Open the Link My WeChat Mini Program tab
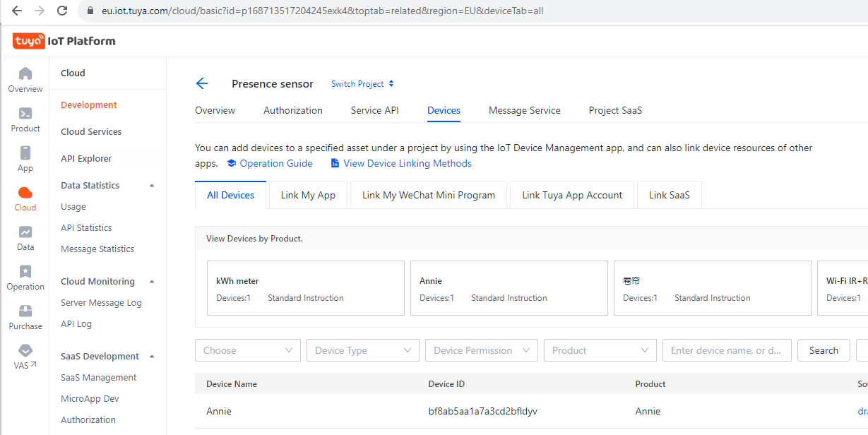The height and width of the screenshot is (435, 868). (429, 195)
